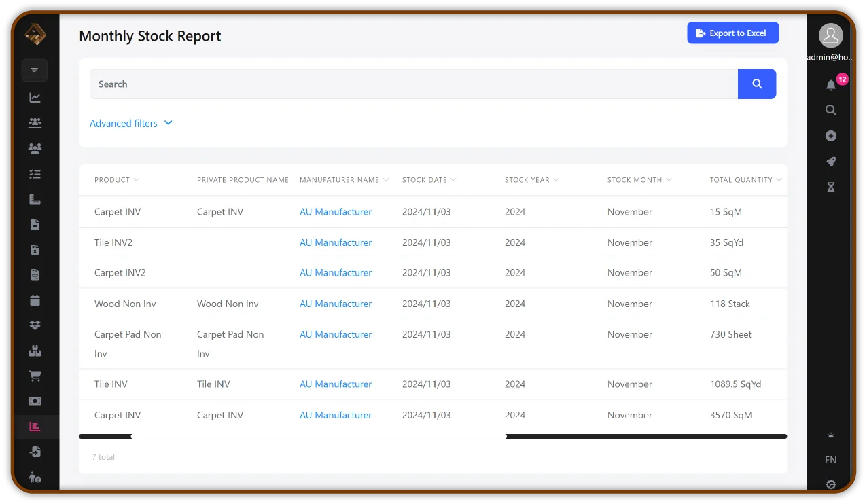The height and width of the screenshot is (504, 867).
Task: Open the Dropbox-style boxes icon
Action: tap(35, 325)
